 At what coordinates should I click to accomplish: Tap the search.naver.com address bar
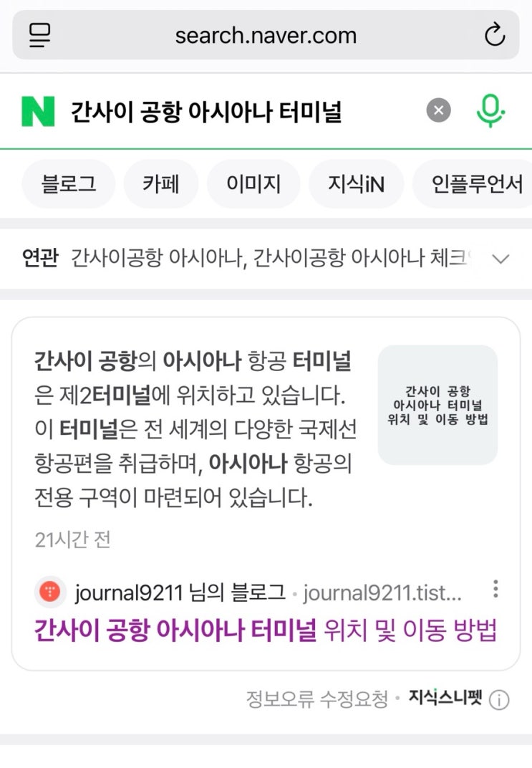266,35
